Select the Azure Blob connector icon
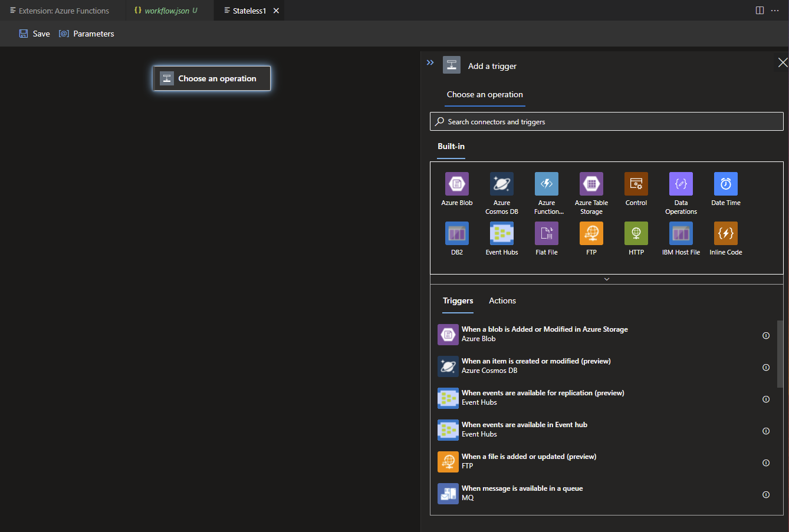789x532 pixels. pos(457,184)
